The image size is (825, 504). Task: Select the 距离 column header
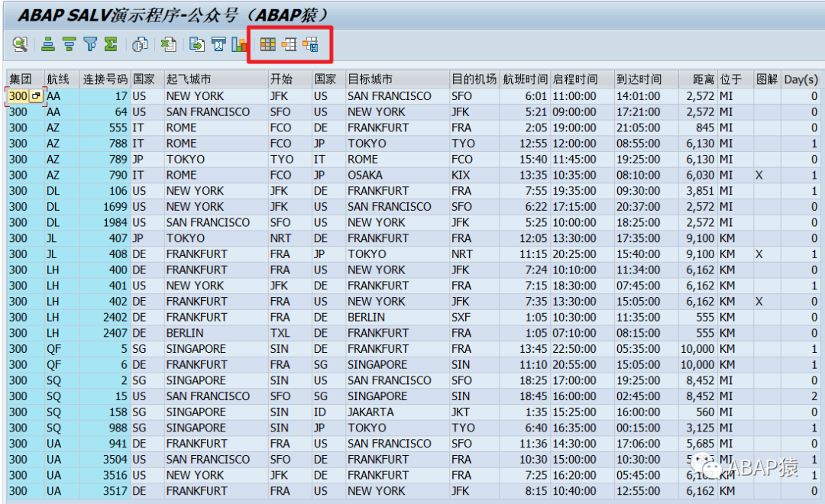pyautogui.click(x=697, y=79)
